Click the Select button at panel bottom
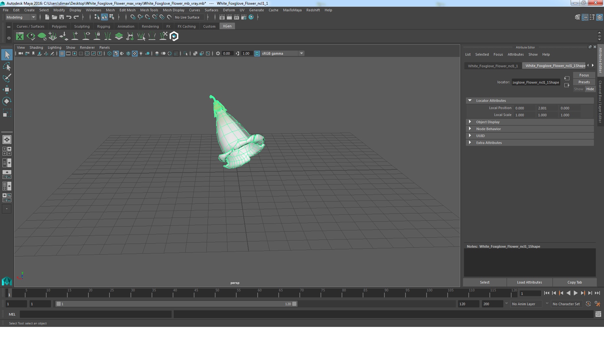This screenshot has width=604, height=364. click(484, 282)
